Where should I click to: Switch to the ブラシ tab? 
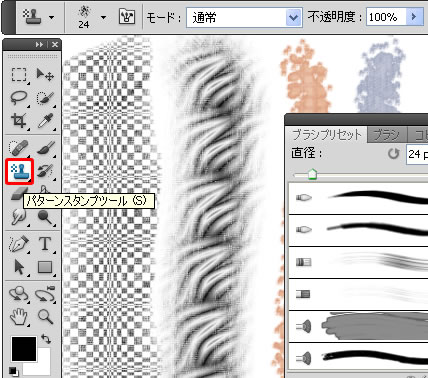point(387,135)
